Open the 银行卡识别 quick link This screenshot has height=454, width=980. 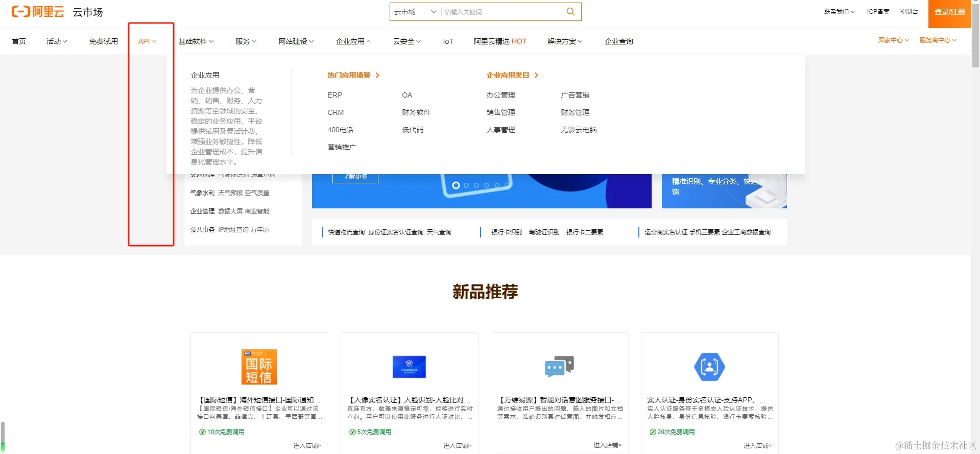point(507,232)
